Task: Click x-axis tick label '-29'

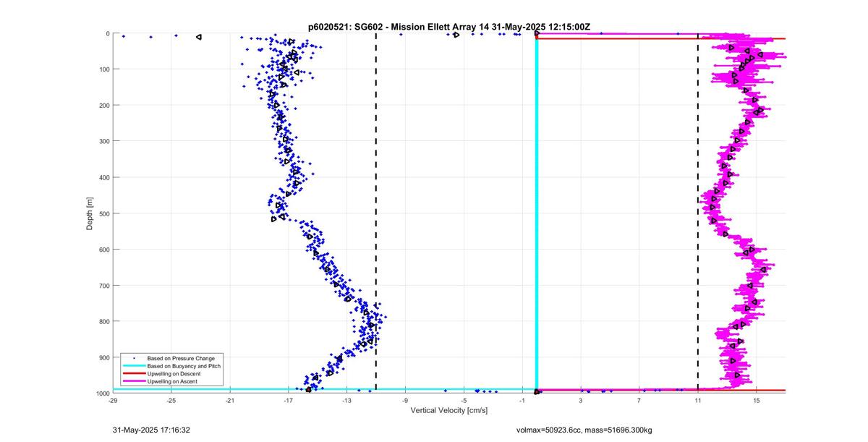Action: [113, 399]
